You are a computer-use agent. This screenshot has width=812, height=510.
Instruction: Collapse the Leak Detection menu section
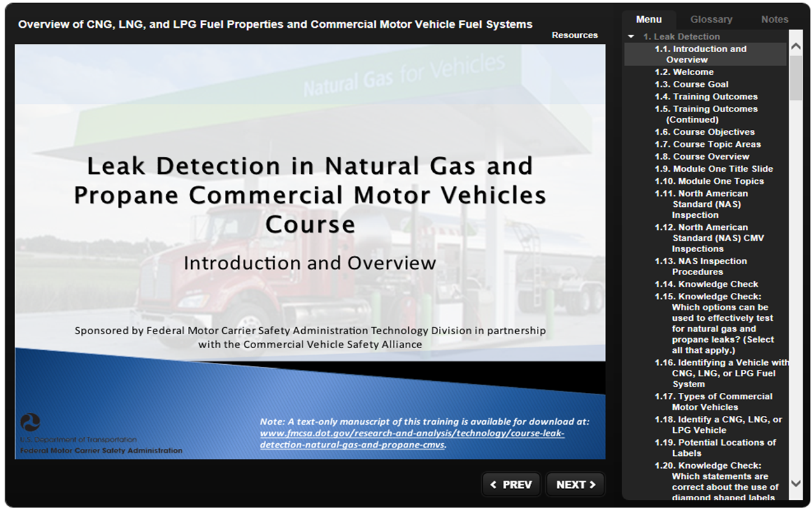tap(631, 37)
